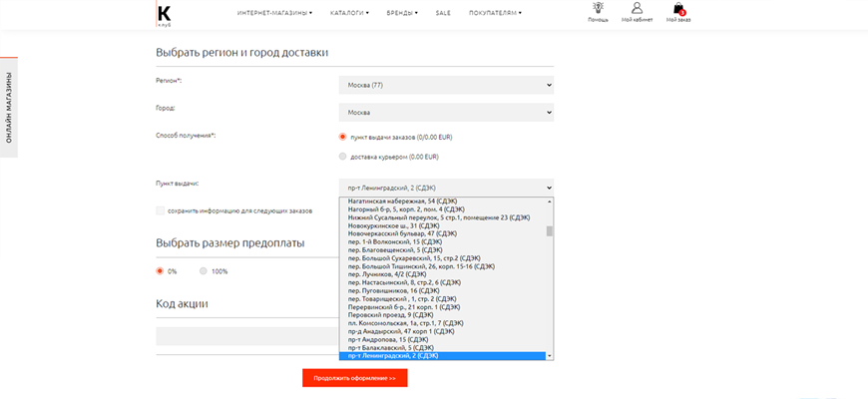Open the Город dropdown showing Москва

pos(446,113)
